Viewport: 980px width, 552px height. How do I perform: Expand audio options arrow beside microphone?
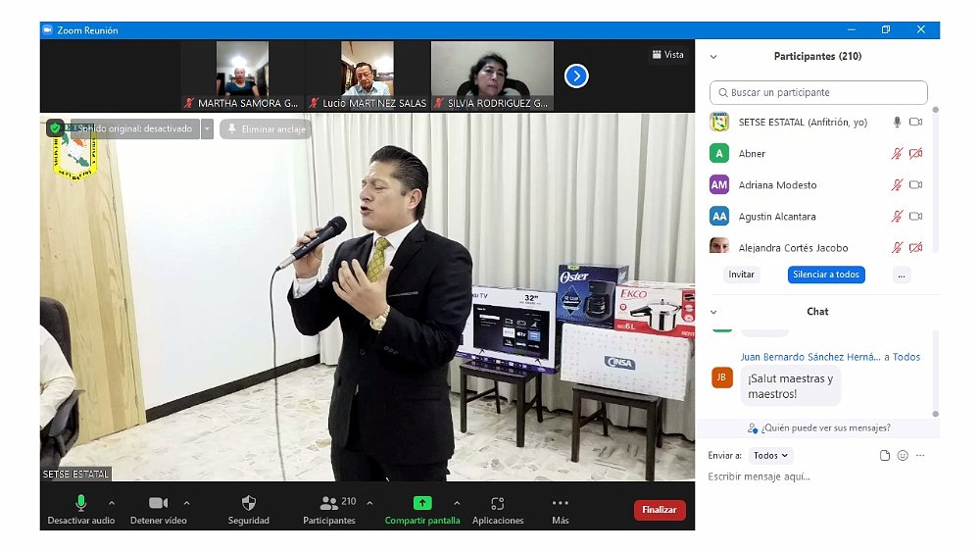pos(111,503)
